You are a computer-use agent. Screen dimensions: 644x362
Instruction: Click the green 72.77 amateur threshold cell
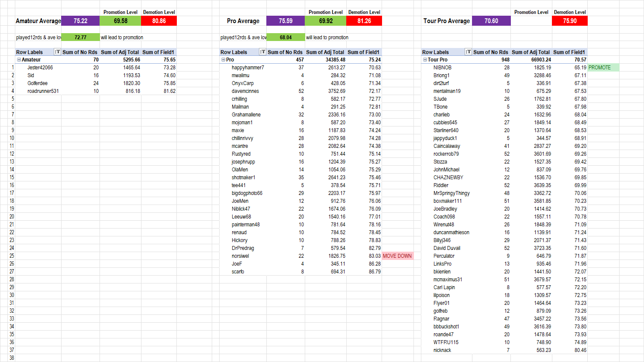coord(80,38)
